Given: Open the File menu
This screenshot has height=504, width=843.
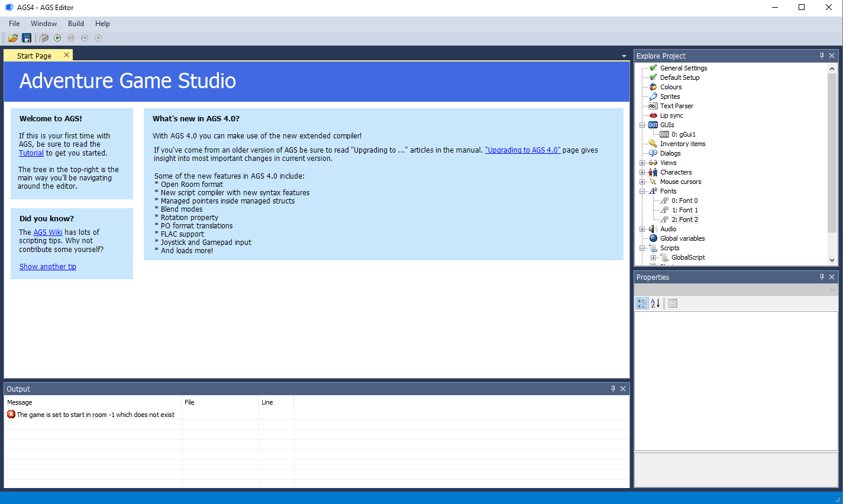Looking at the screenshot, I should click(x=14, y=24).
